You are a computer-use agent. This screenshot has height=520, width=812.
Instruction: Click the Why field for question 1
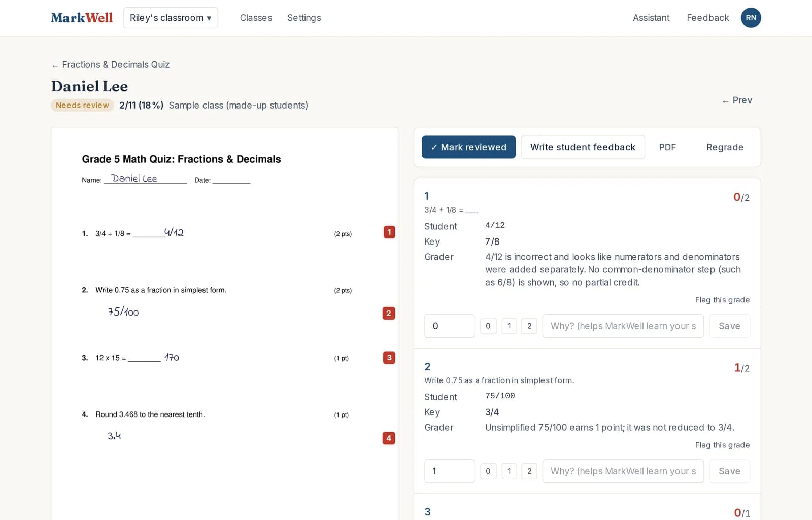click(x=623, y=326)
